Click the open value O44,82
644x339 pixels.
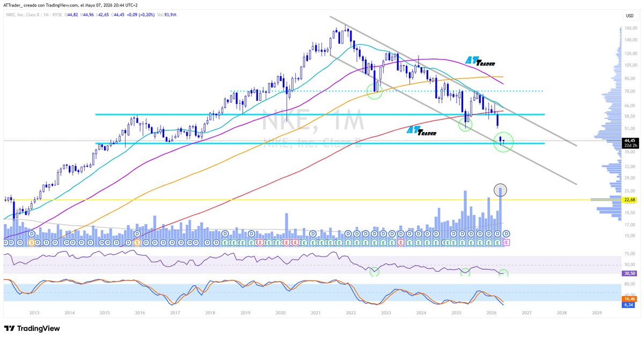71,15
